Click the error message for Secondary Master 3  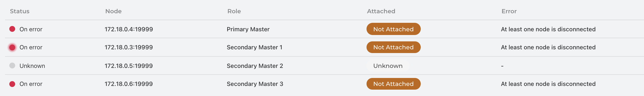(548, 84)
